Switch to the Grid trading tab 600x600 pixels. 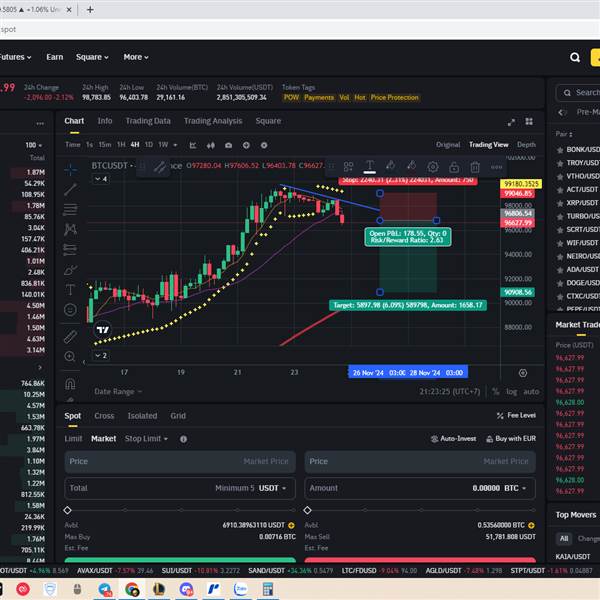pyautogui.click(x=178, y=416)
